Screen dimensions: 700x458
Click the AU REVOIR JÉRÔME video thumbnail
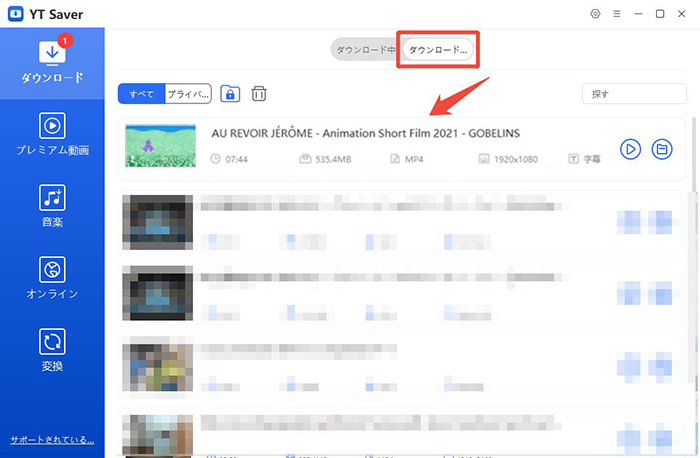[x=160, y=146]
